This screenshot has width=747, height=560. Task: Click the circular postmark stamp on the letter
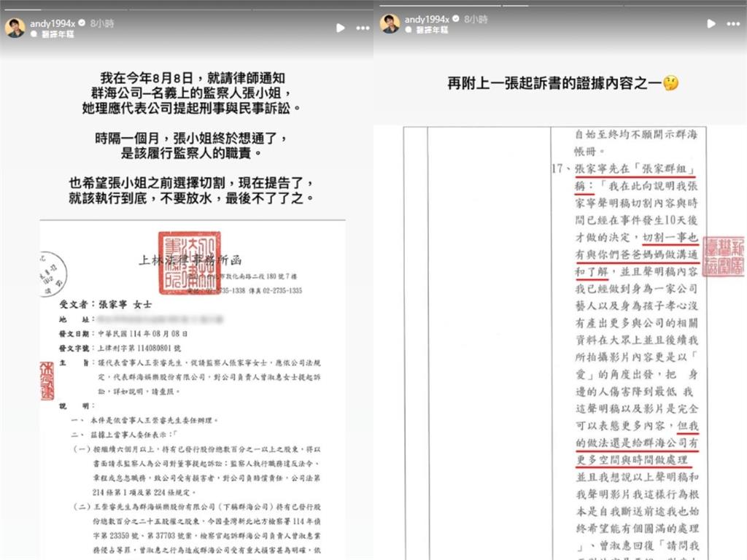[x=52, y=273]
